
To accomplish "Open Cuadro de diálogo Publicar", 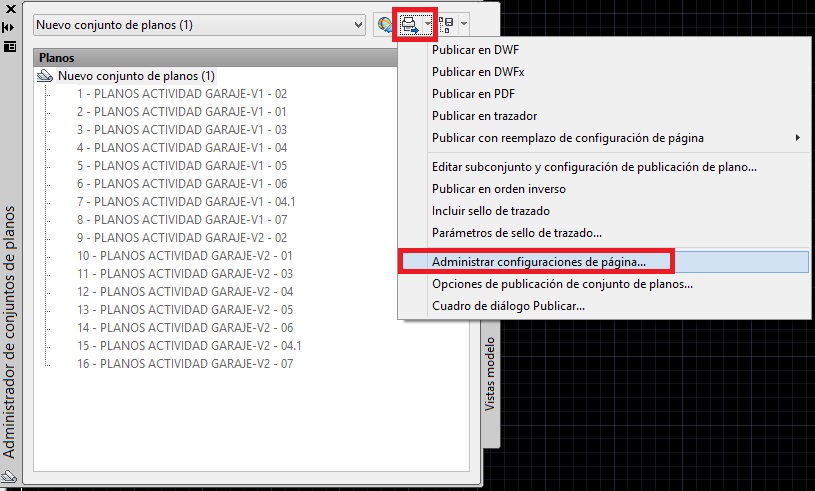I will pos(508,305).
